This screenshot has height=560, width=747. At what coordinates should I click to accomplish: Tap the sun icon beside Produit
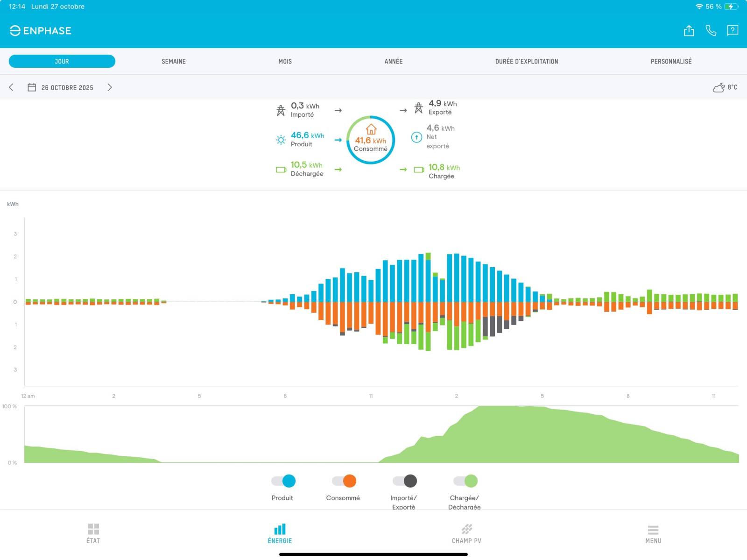pyautogui.click(x=281, y=140)
